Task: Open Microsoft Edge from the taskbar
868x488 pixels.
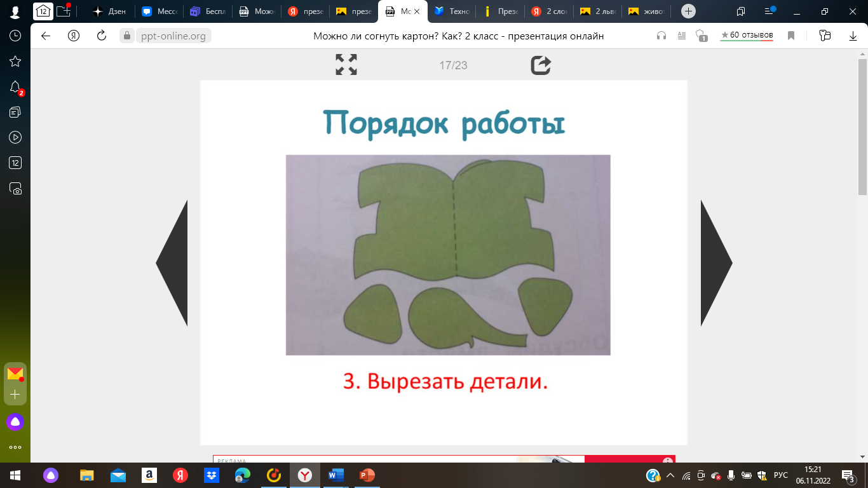Action: click(x=243, y=475)
